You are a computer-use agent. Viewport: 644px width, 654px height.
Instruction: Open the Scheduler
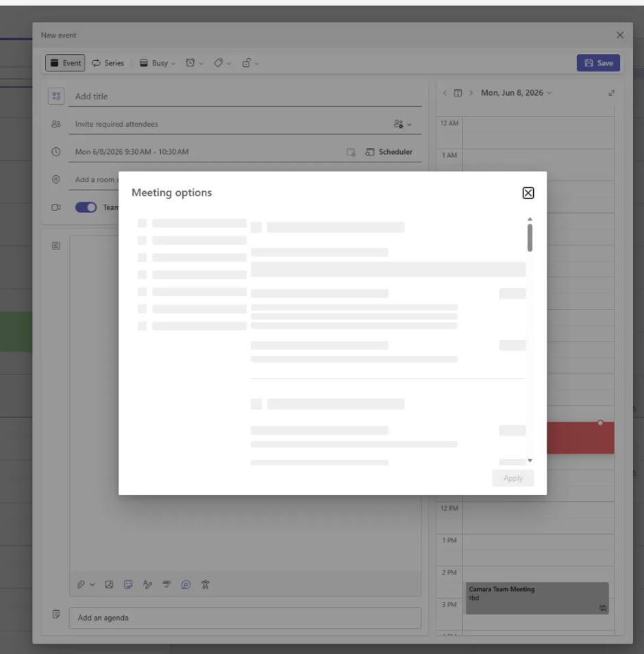click(388, 152)
